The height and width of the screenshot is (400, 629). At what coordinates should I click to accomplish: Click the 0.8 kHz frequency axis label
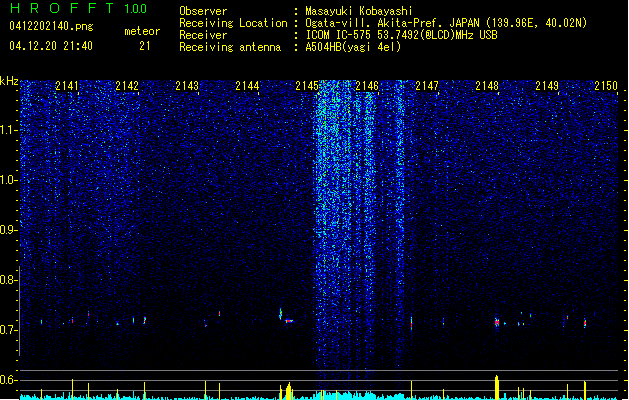[8, 280]
